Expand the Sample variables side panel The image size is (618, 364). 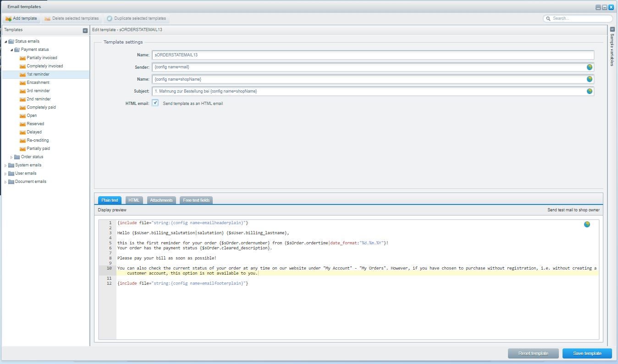point(612,29)
